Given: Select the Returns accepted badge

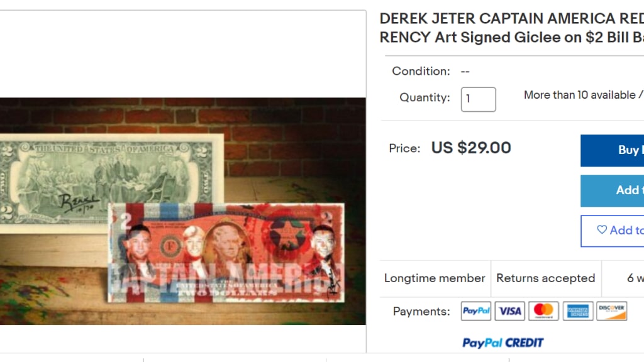Looking at the screenshot, I should tap(545, 278).
